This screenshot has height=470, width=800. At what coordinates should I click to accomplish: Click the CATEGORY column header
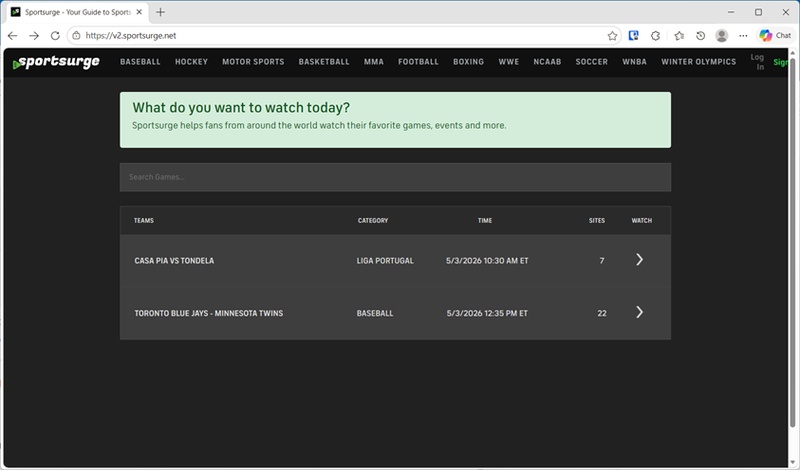tap(373, 220)
